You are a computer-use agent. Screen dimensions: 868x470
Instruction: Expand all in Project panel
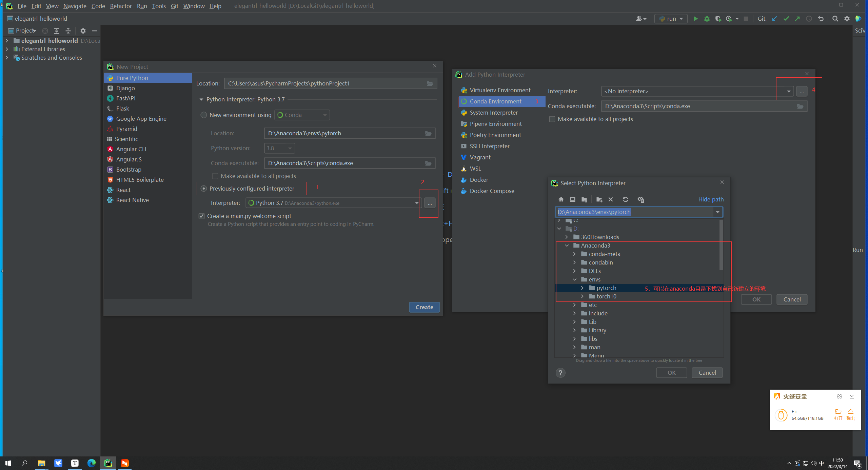click(x=57, y=31)
